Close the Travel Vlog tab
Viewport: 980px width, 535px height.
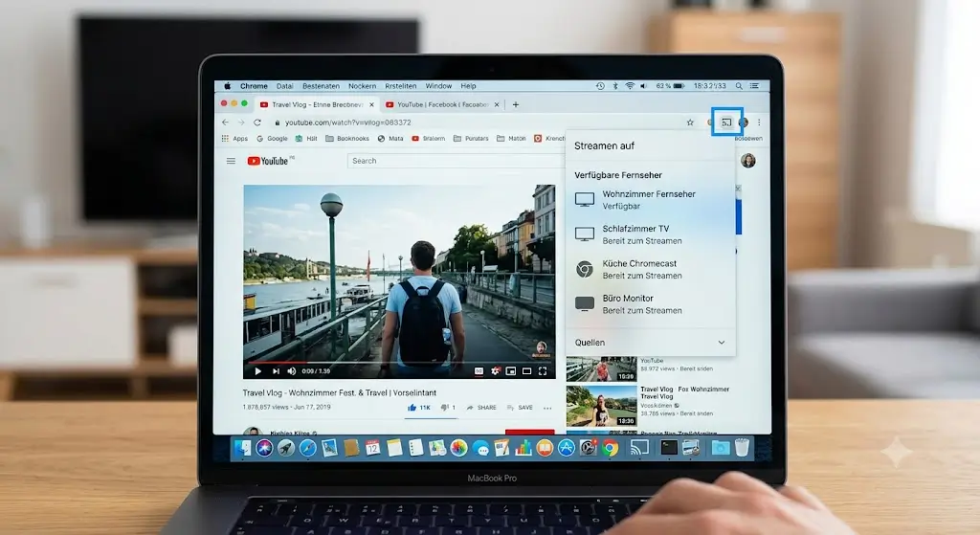coord(371,104)
